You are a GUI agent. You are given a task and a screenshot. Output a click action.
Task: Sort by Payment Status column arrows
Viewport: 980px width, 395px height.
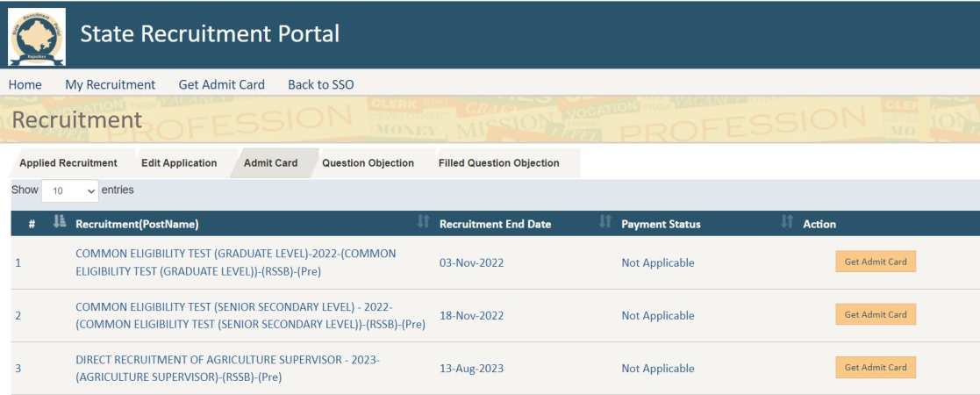(787, 221)
